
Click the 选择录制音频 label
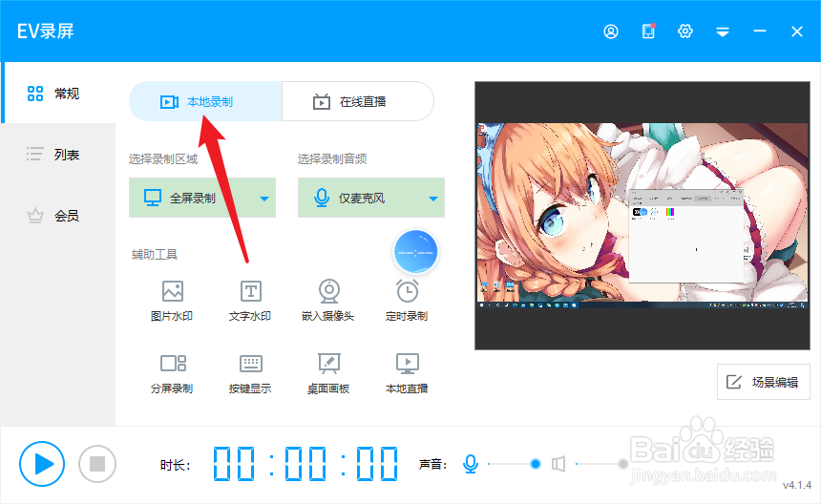tap(332, 159)
